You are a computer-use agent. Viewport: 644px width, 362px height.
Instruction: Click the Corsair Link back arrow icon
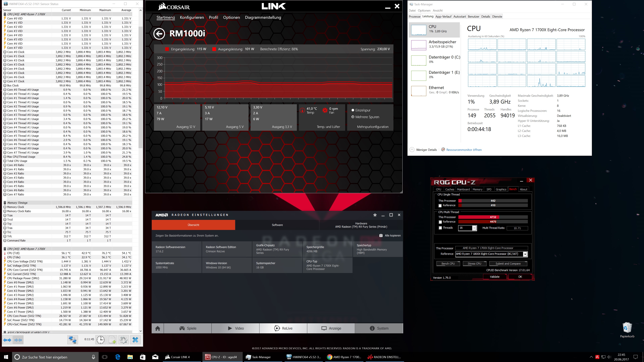(159, 34)
